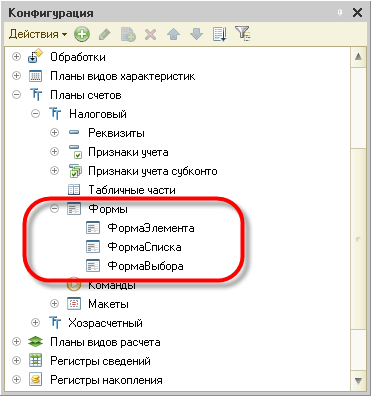Click the Формы folder icon
Screen dimensions: 371x396
(x=74, y=209)
